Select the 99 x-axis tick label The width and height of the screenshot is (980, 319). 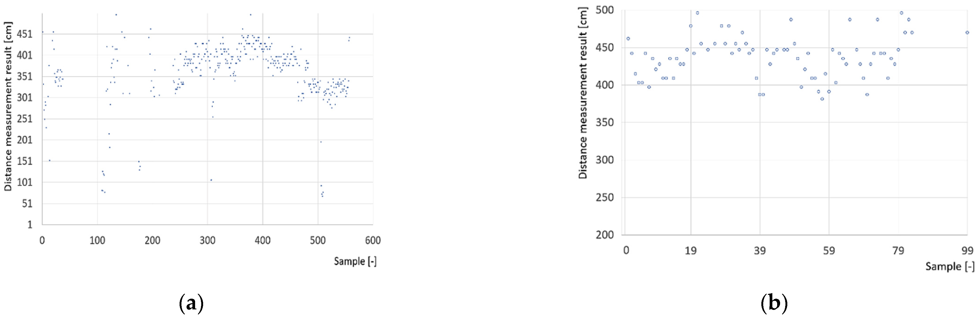coord(967,251)
